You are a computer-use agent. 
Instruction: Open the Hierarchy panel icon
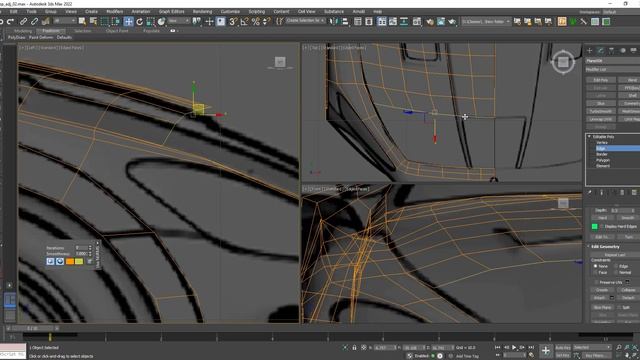(x=611, y=51)
